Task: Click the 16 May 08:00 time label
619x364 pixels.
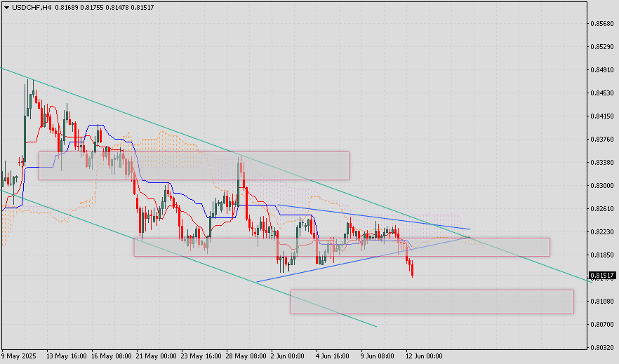Action: [112, 356]
